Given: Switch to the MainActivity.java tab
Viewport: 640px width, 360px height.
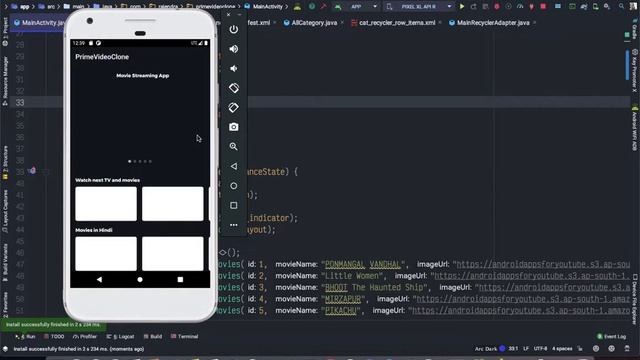Looking at the screenshot, I should tap(39, 23).
